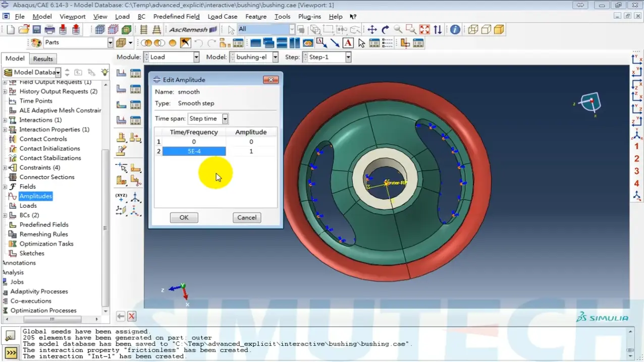Expand the Interaction Properties tree node

(5, 130)
